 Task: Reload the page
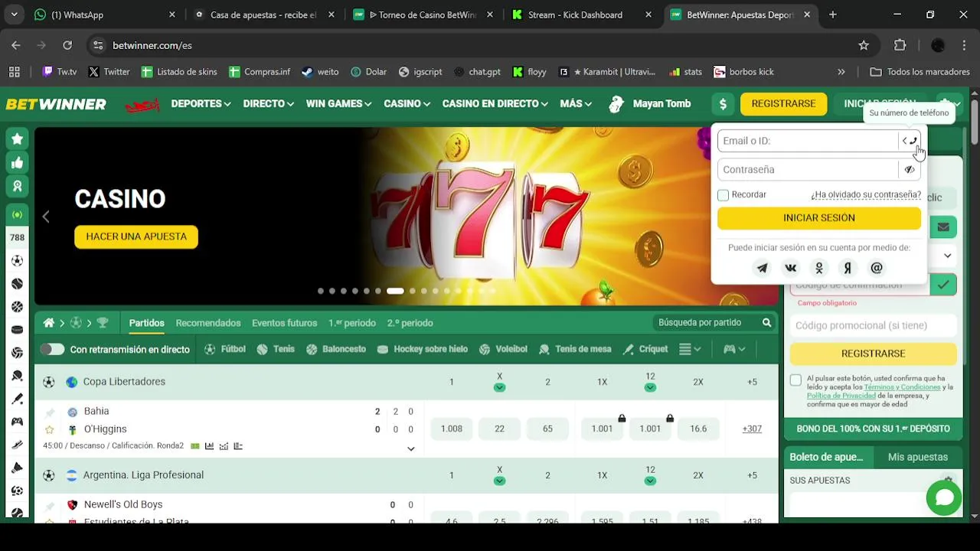point(67,45)
